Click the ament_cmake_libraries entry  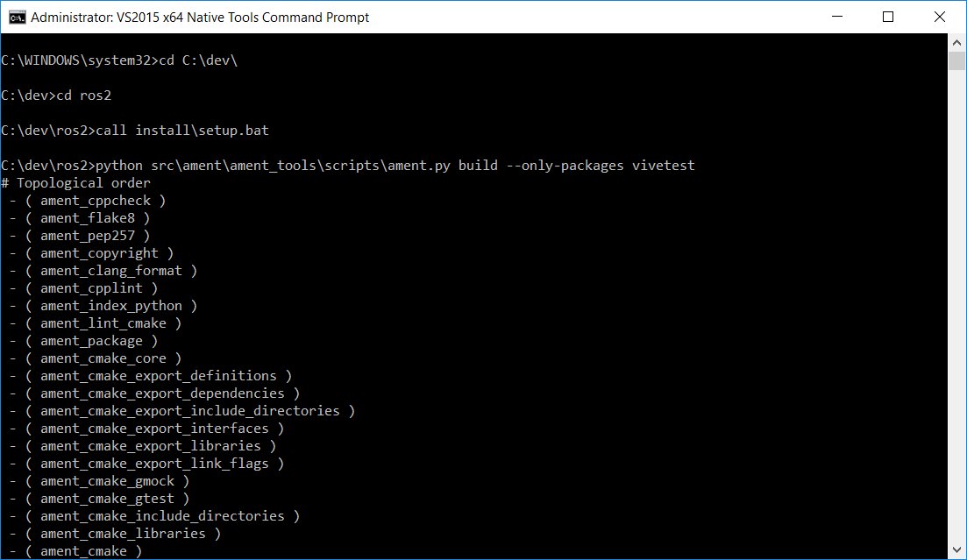[124, 534]
